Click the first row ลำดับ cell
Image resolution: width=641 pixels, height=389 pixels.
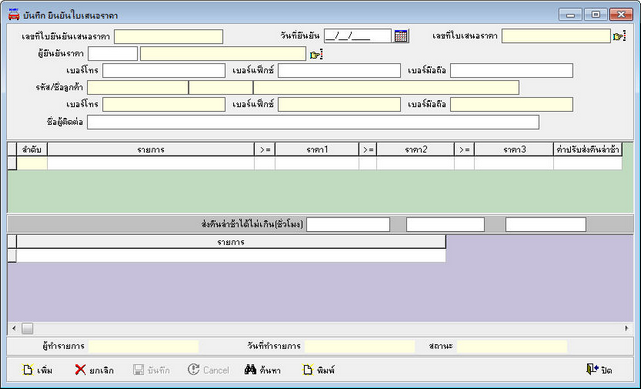[32, 163]
